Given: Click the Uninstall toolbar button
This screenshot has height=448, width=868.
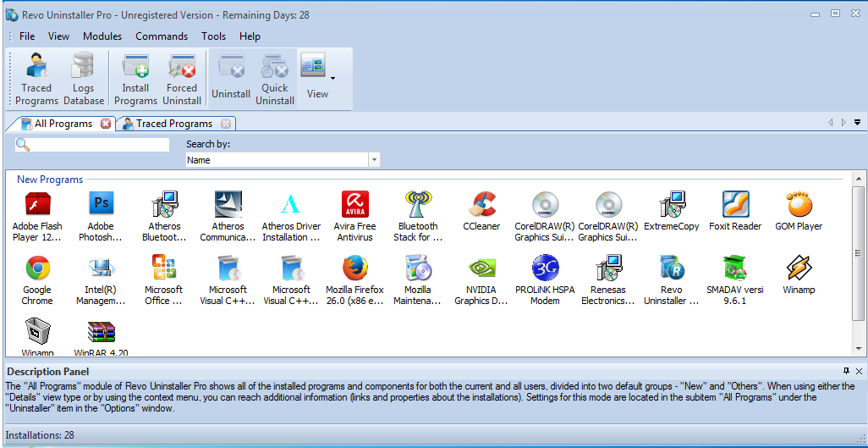Looking at the screenshot, I should [x=231, y=79].
